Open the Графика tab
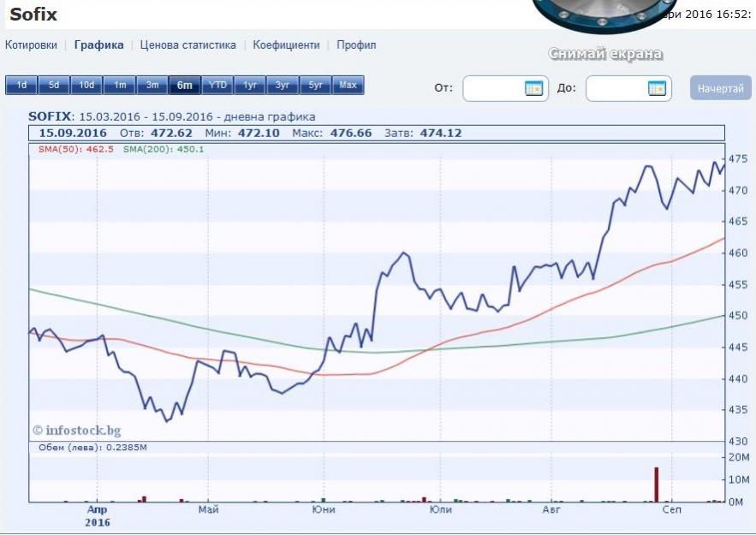Screen dimensions: 756x535 click(98, 45)
